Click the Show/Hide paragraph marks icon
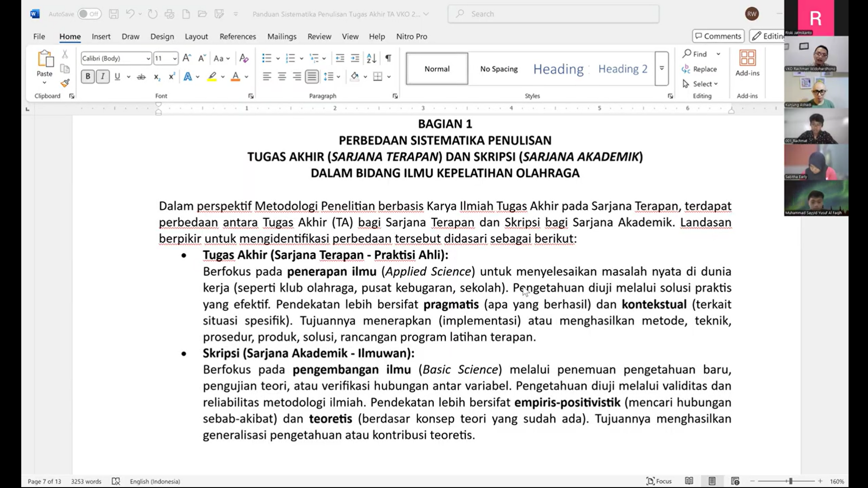868x488 pixels. (x=388, y=58)
